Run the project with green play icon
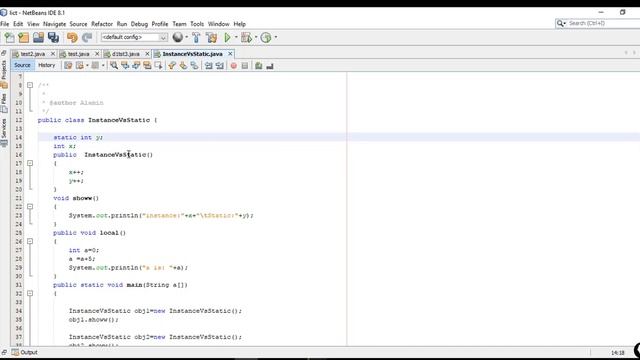Screen dimensions: 640x360 pos(227,38)
